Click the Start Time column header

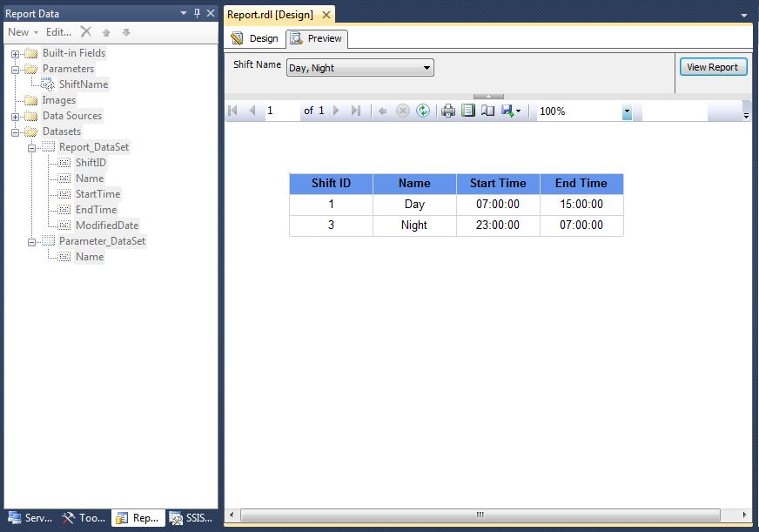[498, 184]
